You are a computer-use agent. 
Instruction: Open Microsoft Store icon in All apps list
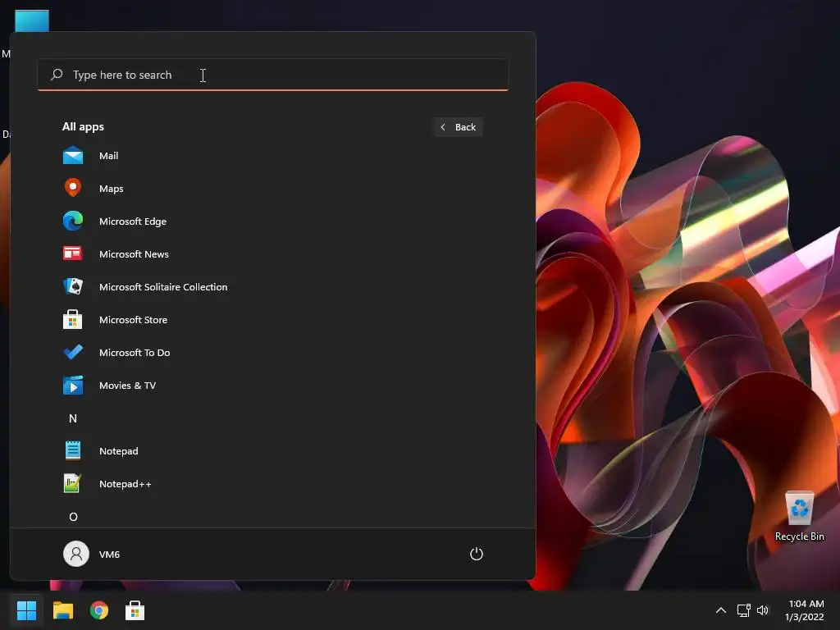(73, 319)
